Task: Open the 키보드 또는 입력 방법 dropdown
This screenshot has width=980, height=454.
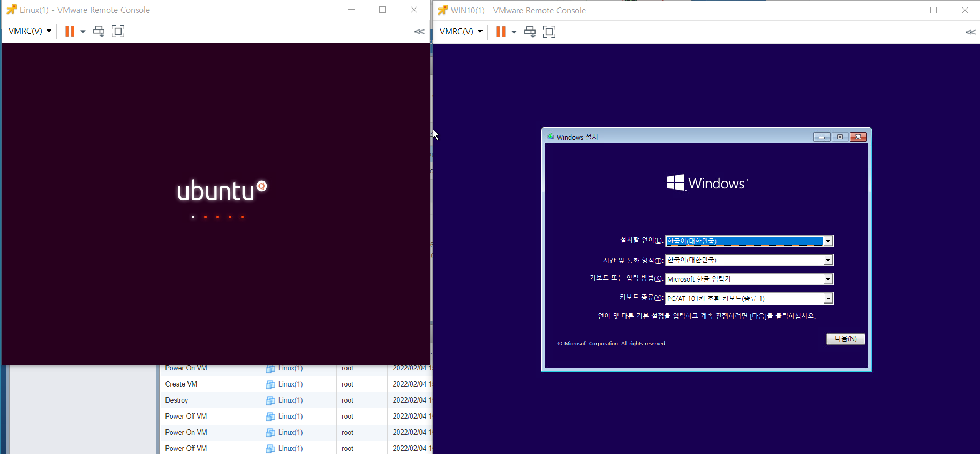Action: [x=828, y=279]
